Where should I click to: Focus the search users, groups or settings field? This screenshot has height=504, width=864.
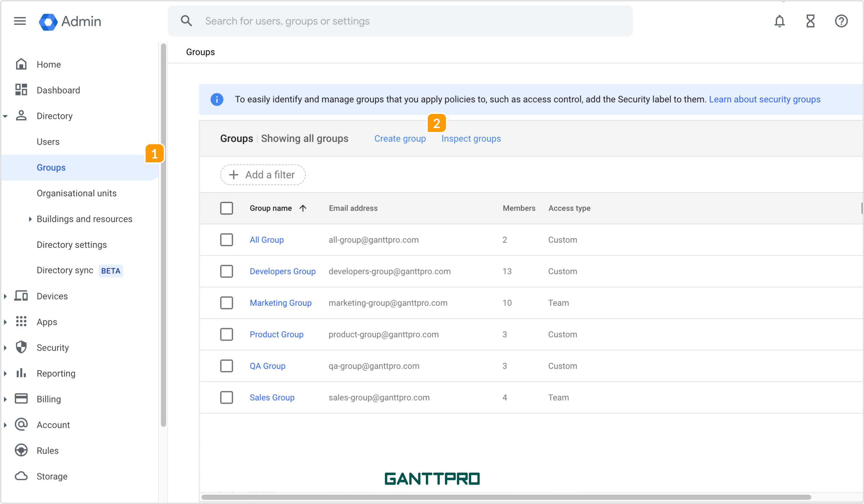[400, 21]
